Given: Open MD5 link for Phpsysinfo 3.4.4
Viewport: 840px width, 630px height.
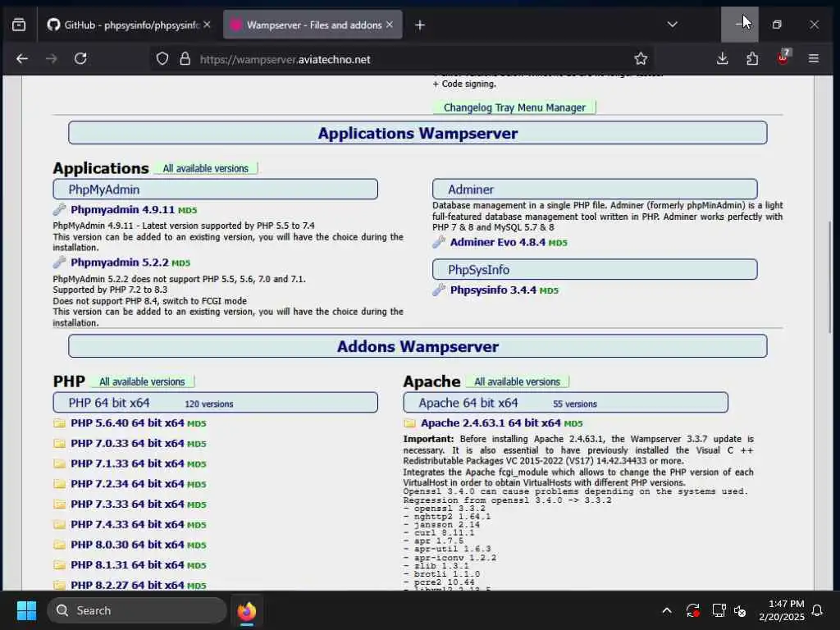Looking at the screenshot, I should [x=549, y=291].
